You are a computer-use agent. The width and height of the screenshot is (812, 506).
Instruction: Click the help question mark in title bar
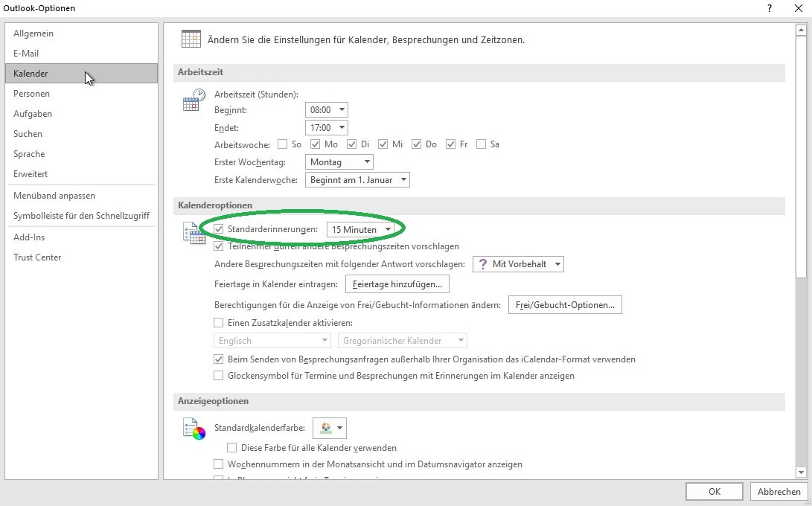770,7
